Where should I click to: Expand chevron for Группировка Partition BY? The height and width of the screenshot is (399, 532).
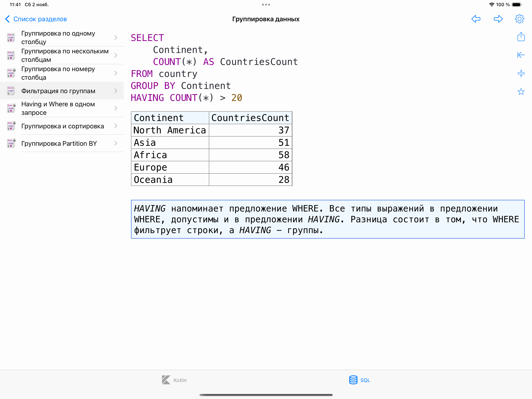(x=116, y=143)
